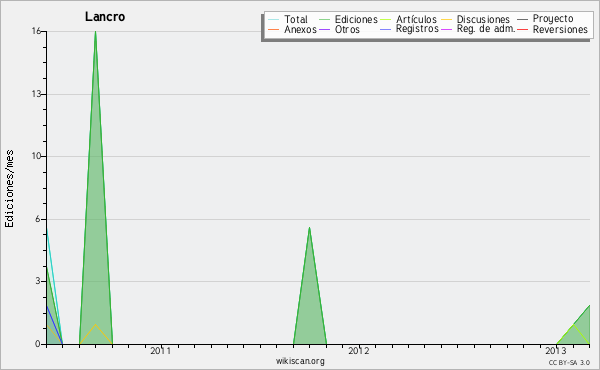
Task: Click the purple Otros color line
Action: click(324, 29)
